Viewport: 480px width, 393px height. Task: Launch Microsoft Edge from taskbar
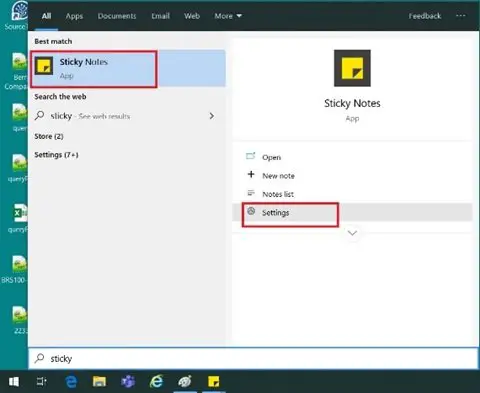pyautogui.click(x=71, y=381)
